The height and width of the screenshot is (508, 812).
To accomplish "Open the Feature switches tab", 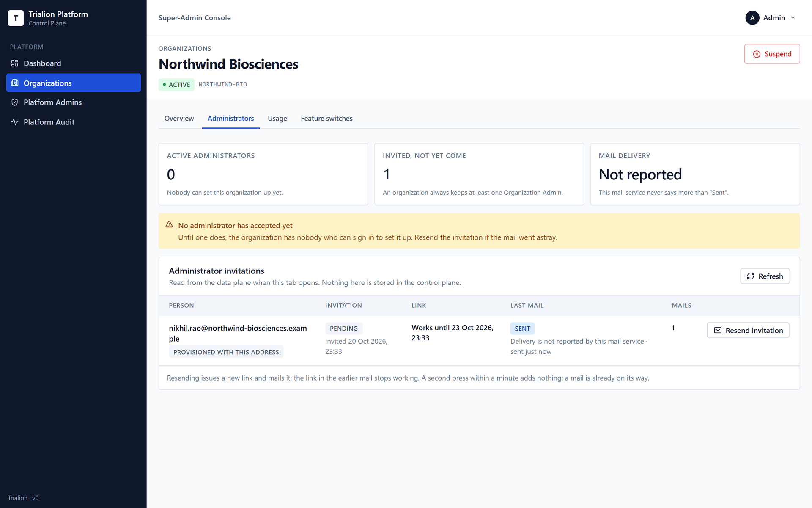I will (326, 119).
